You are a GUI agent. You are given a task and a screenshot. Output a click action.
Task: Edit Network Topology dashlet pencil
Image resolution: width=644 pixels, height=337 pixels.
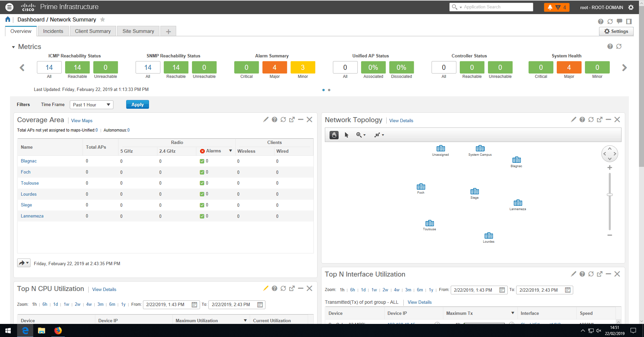pyautogui.click(x=574, y=119)
